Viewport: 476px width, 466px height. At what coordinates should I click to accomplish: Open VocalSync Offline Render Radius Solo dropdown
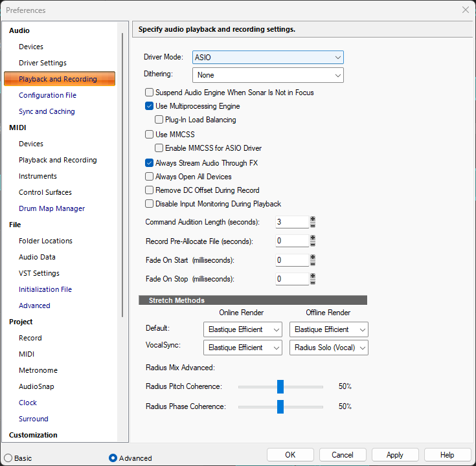pyautogui.click(x=329, y=348)
